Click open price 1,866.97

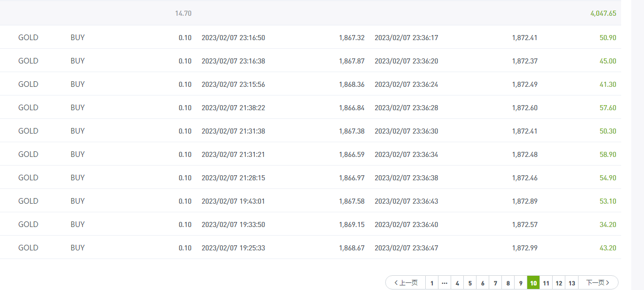click(352, 178)
